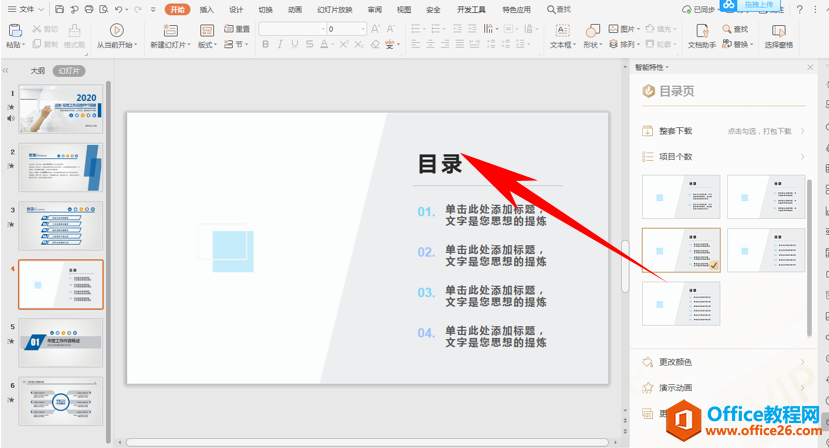Expand the 更改颜色 option
The image size is (829, 448).
(x=801, y=362)
